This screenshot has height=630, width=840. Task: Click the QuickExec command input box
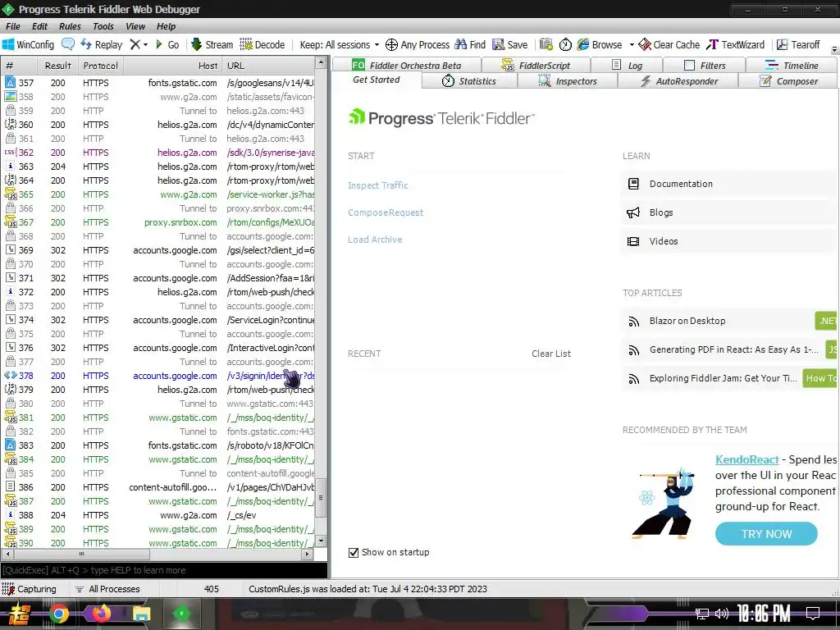(164, 570)
